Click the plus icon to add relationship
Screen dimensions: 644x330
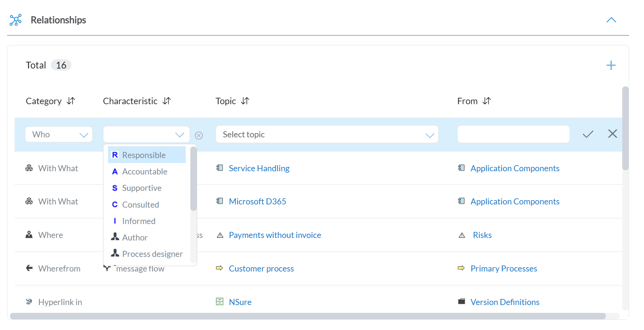pos(611,65)
